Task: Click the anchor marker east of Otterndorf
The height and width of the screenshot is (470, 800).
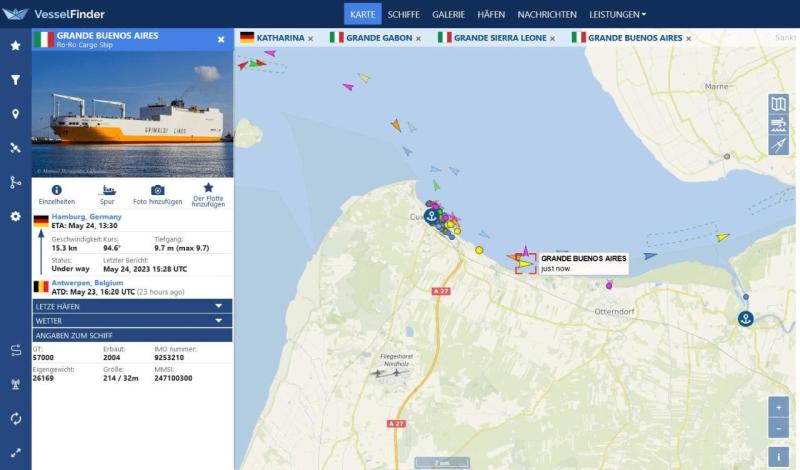Action: [746, 319]
